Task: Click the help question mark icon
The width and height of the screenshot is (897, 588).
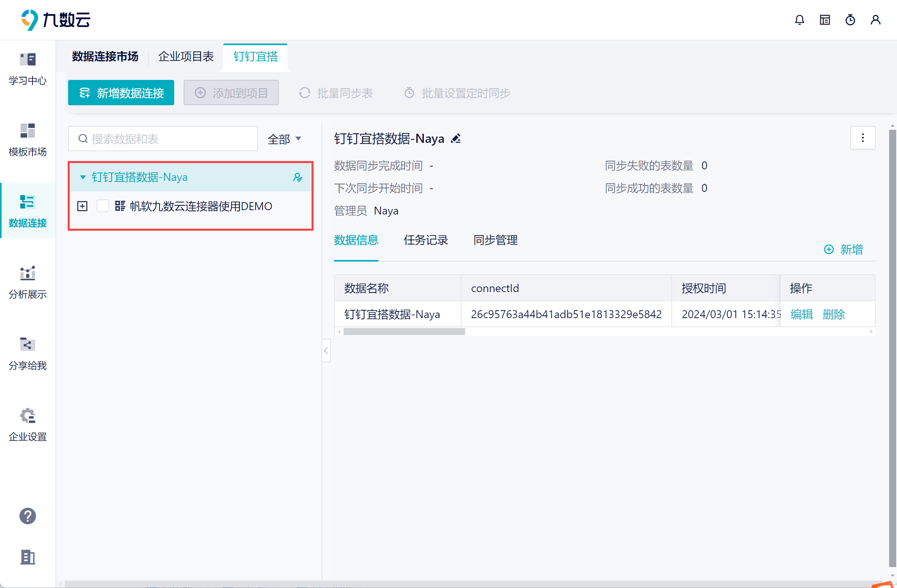Action: coord(28,516)
